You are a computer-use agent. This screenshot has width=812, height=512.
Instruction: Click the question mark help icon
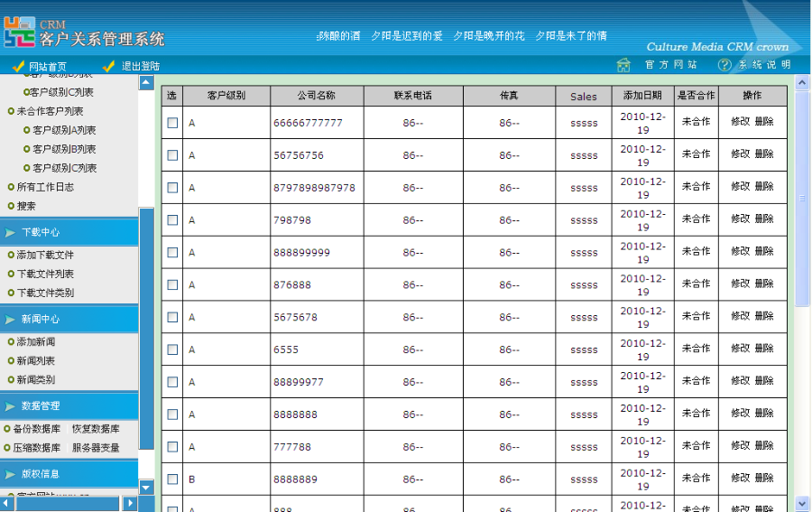click(x=724, y=65)
